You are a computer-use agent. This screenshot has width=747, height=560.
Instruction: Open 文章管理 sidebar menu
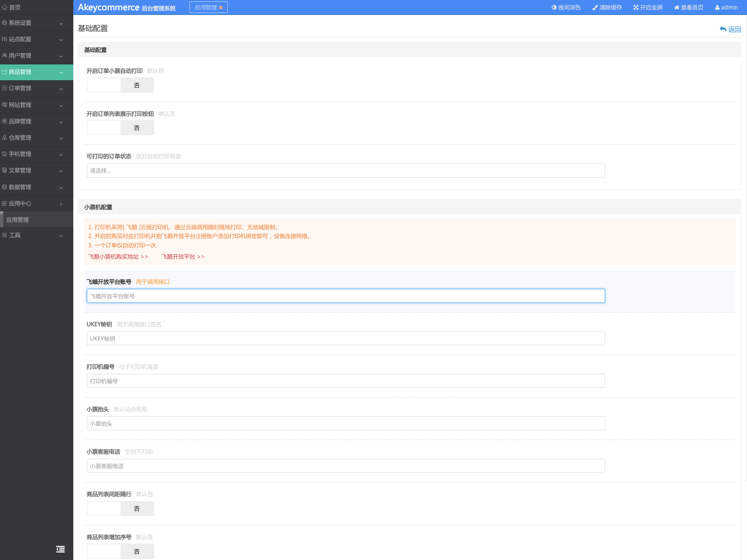(36, 170)
